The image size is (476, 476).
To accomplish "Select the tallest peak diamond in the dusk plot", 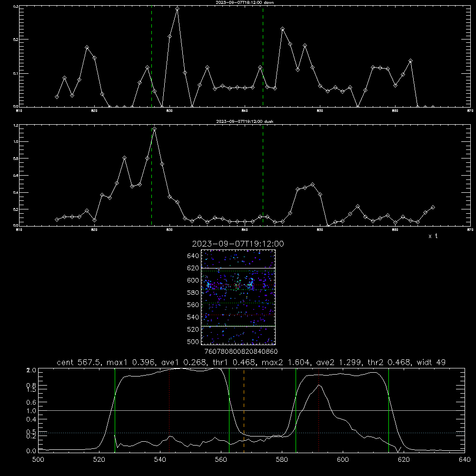I will tap(155, 129).
